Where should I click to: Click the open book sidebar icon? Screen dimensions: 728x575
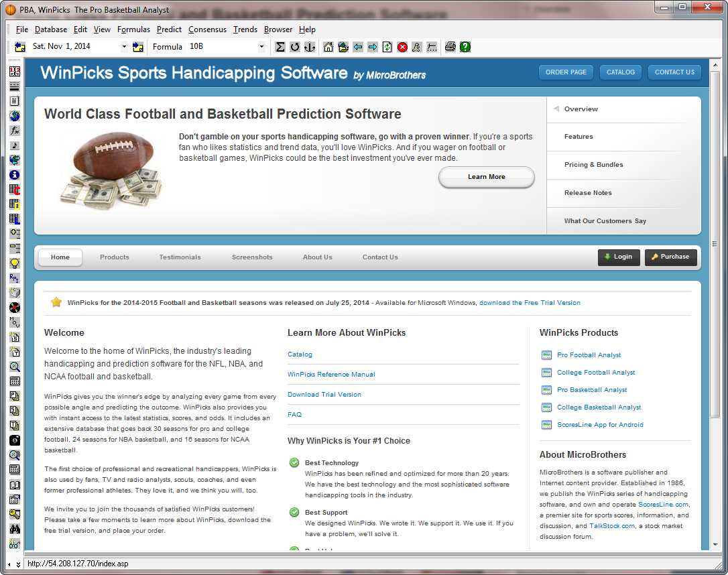coord(15,485)
